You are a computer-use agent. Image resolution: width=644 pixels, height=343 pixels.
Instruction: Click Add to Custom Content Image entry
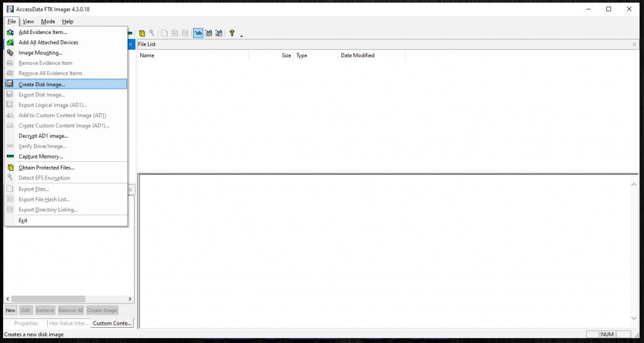coord(65,115)
